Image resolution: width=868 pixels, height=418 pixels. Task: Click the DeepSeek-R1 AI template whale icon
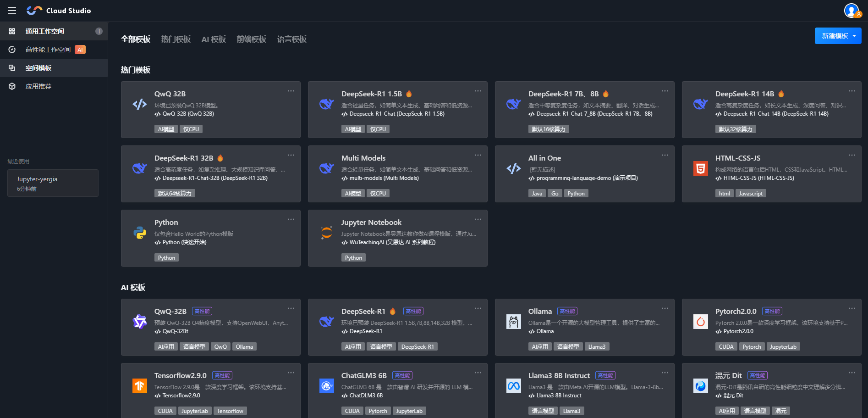click(x=327, y=322)
